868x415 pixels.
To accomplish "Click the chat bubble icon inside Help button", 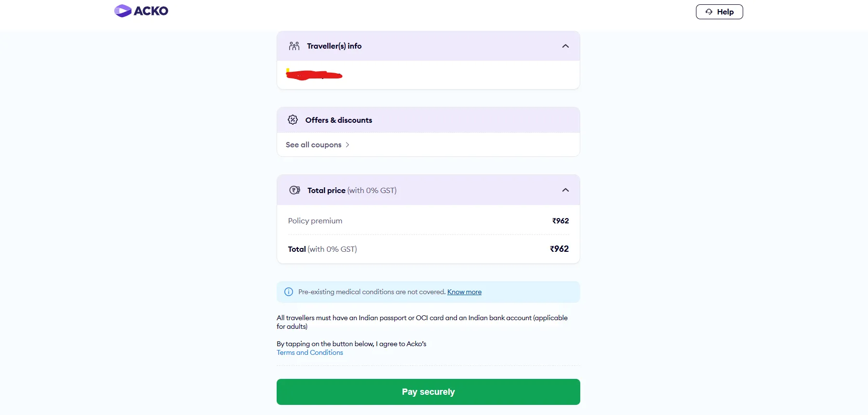I will (708, 12).
